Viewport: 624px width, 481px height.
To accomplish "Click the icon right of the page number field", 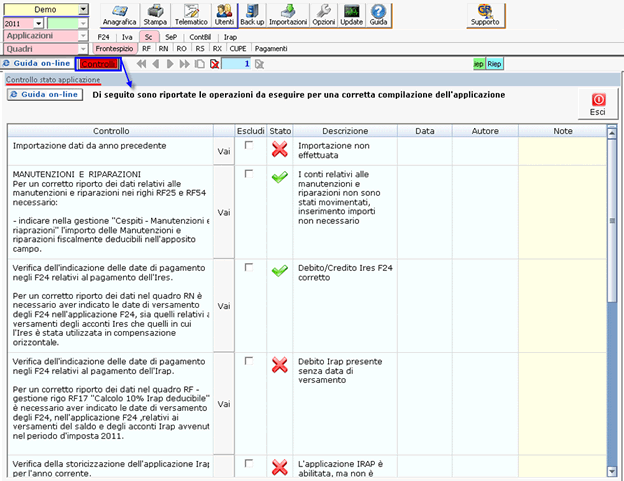I will tap(259, 64).
